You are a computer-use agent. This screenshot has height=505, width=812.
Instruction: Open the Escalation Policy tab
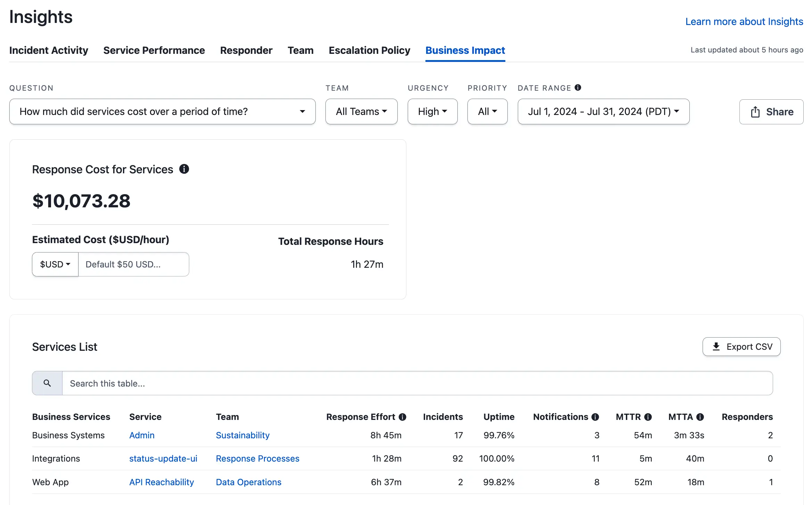coord(369,50)
